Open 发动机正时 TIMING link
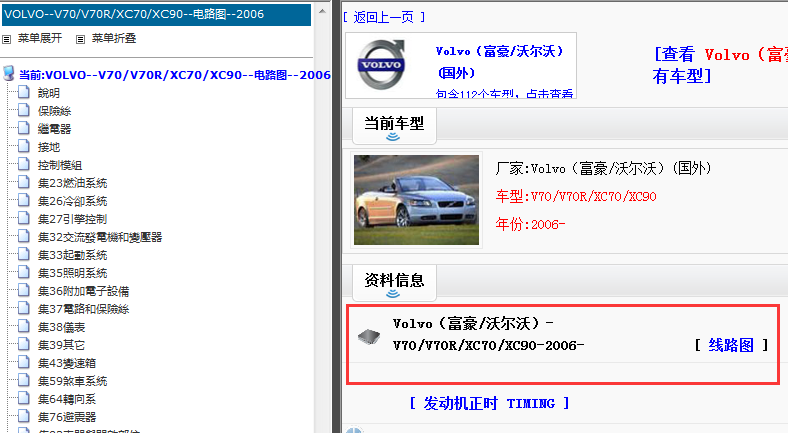This screenshot has width=788, height=433. [x=489, y=403]
